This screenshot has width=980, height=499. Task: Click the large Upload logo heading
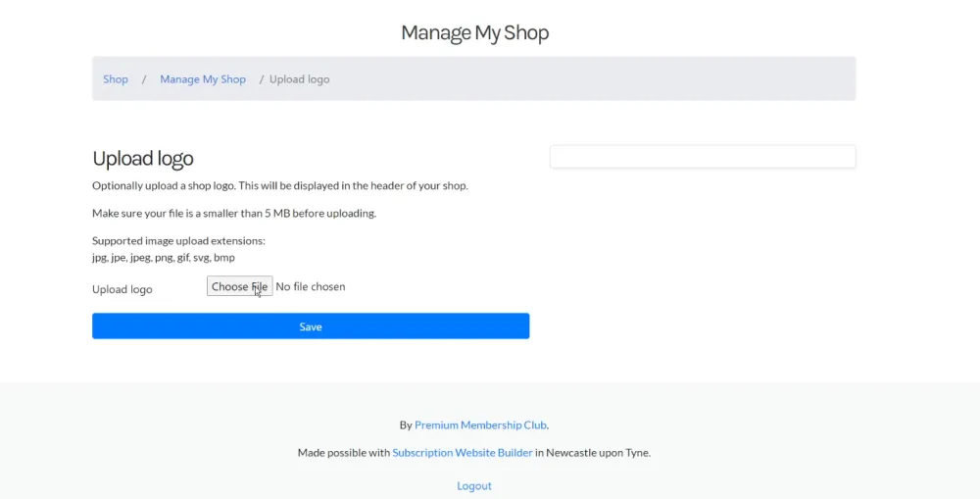pos(142,159)
